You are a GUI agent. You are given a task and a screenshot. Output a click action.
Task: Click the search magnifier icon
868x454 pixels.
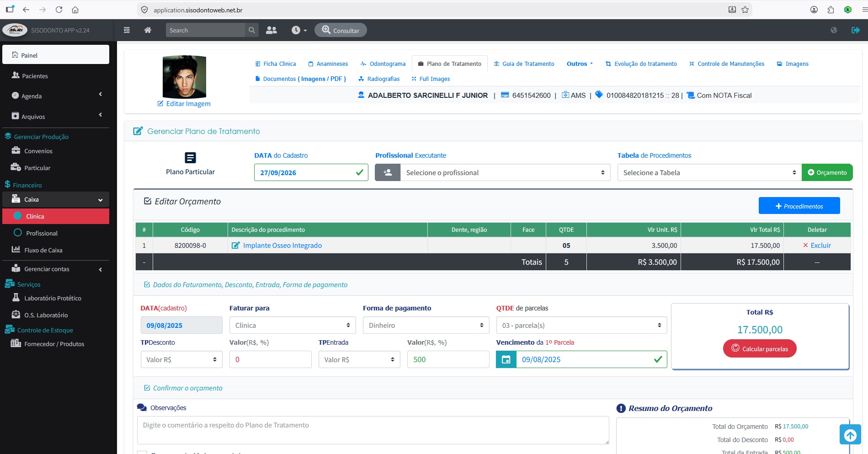[252, 30]
